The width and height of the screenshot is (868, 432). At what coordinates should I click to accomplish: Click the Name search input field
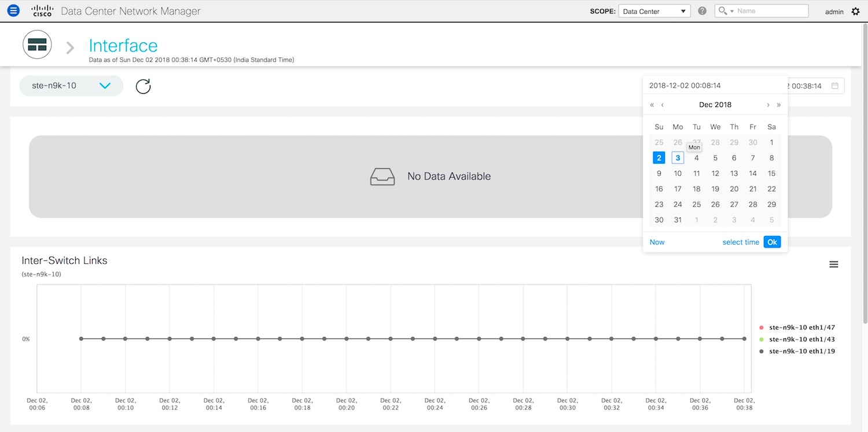771,11
